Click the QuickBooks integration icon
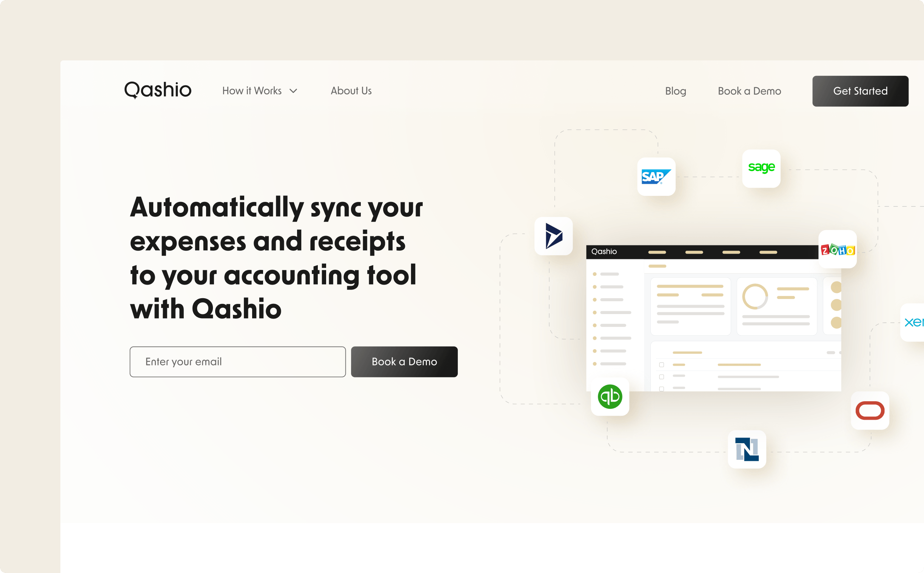 click(610, 397)
